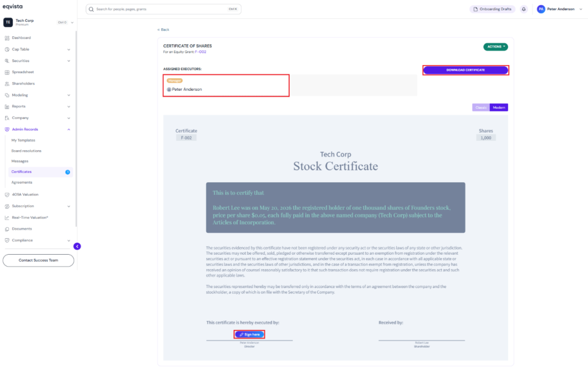Open Shareholders section
Screen dimensions: 588x368
click(23, 84)
